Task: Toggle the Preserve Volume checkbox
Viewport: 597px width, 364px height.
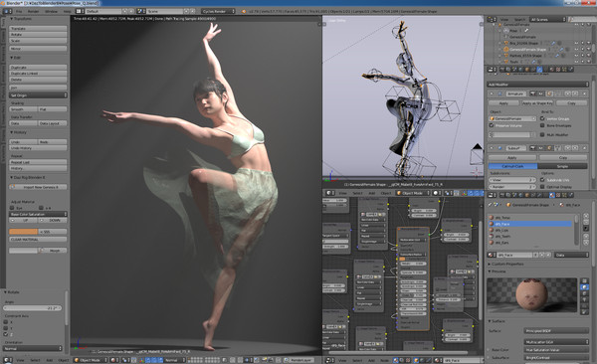Action: pyautogui.click(x=492, y=125)
